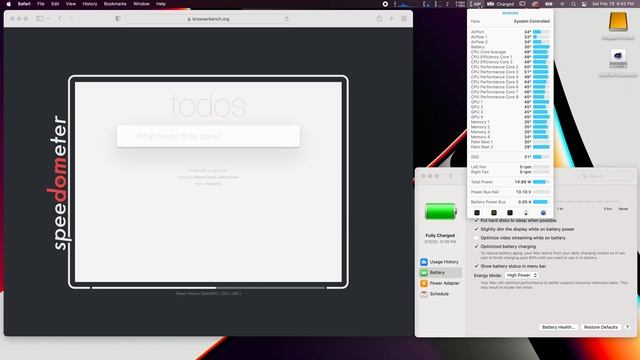Open the Apple menu
640x360 pixels.
pyautogui.click(x=9, y=4)
